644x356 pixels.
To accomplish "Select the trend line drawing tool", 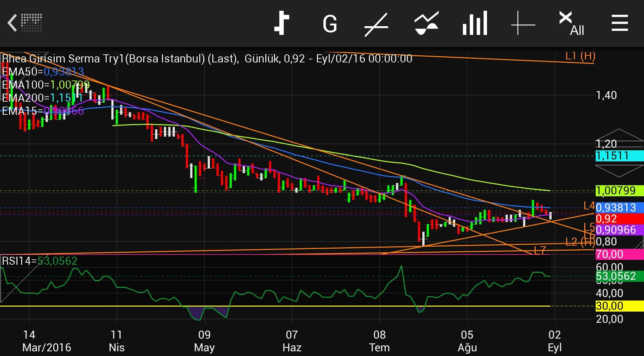I will click(x=376, y=24).
